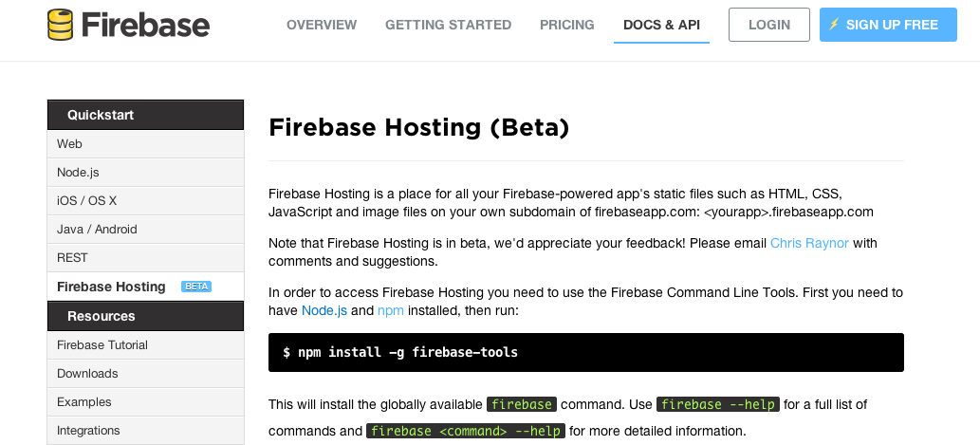The width and height of the screenshot is (980, 445).
Task: Click the Firebase wordmark text
Action: tap(145, 25)
